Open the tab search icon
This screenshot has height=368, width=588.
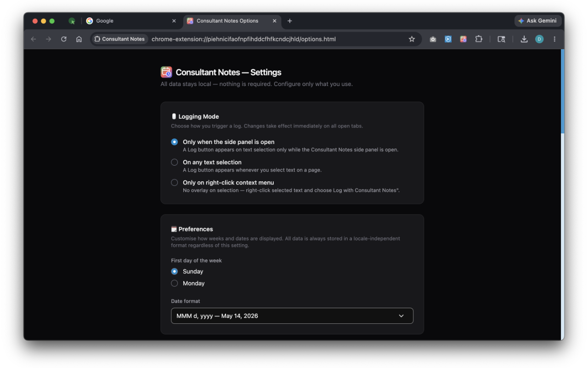tap(501, 39)
